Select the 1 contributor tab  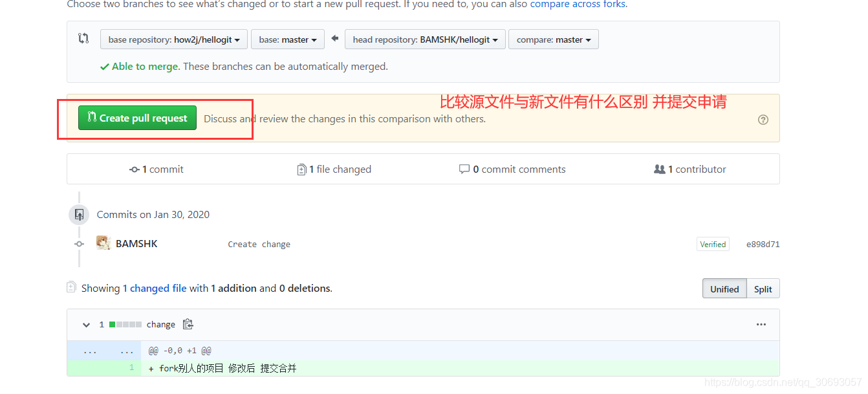(x=690, y=170)
